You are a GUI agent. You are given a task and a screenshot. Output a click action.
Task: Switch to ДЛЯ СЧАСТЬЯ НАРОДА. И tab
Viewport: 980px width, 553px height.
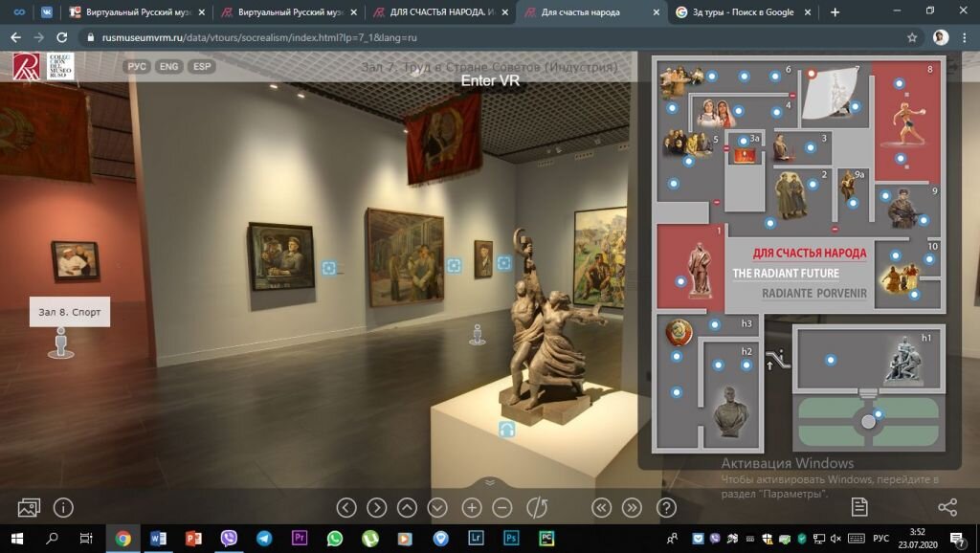pyautogui.click(x=440, y=11)
